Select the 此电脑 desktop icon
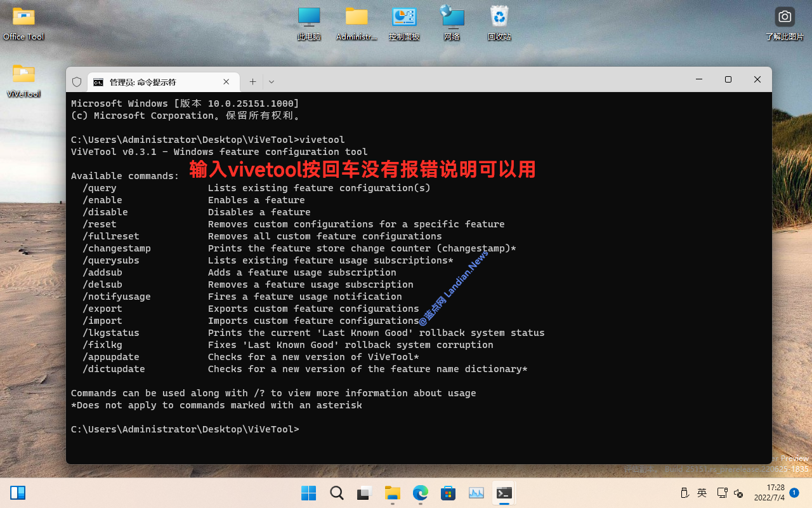 click(x=309, y=23)
